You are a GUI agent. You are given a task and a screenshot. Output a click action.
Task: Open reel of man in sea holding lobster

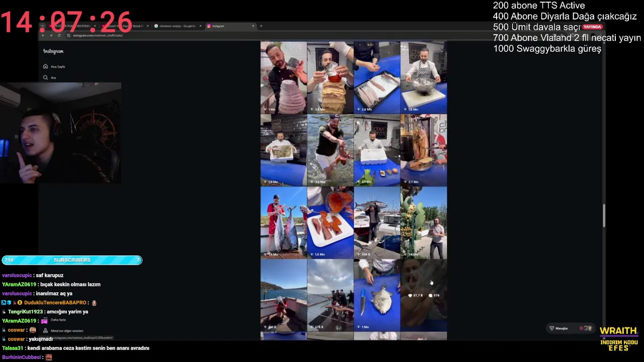pyautogui.click(x=330, y=150)
